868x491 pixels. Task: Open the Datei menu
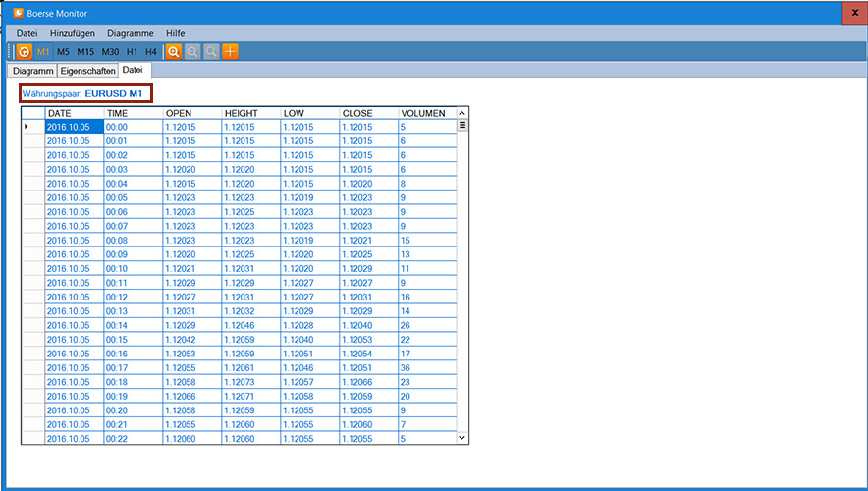point(27,33)
